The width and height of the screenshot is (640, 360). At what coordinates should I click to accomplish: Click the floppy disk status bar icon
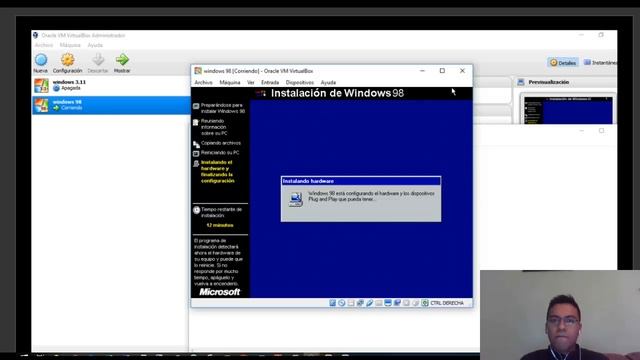click(x=351, y=303)
